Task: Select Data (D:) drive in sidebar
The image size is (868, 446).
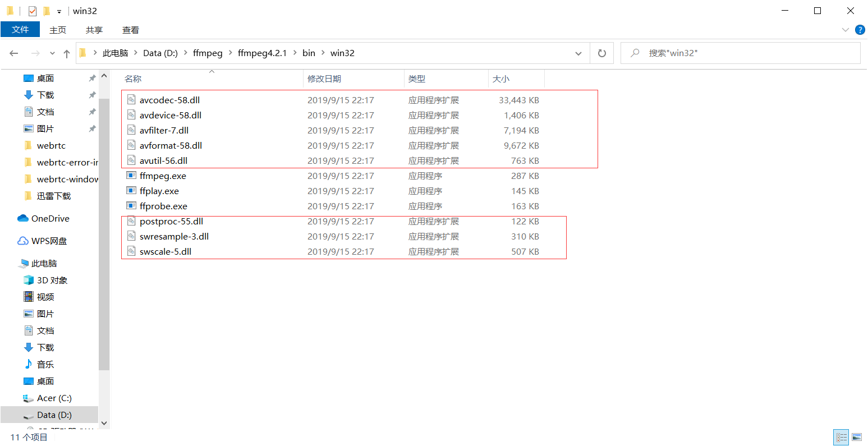Action: tap(49, 415)
